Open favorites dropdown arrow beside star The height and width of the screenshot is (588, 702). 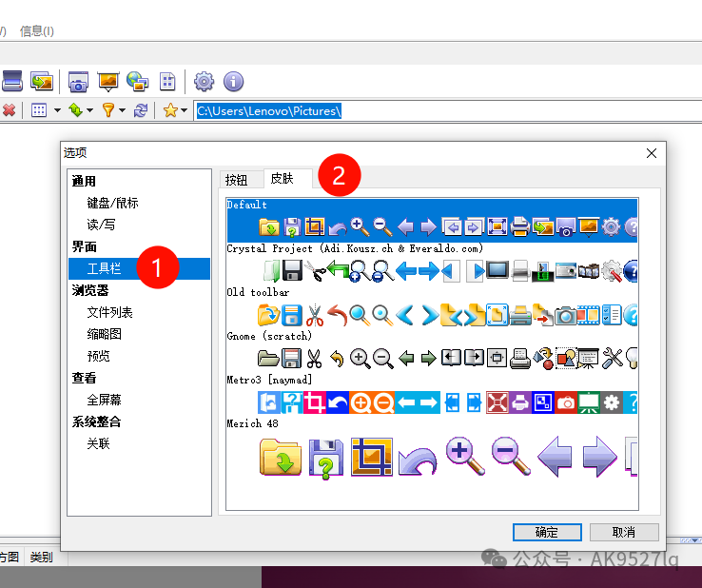[184, 110]
